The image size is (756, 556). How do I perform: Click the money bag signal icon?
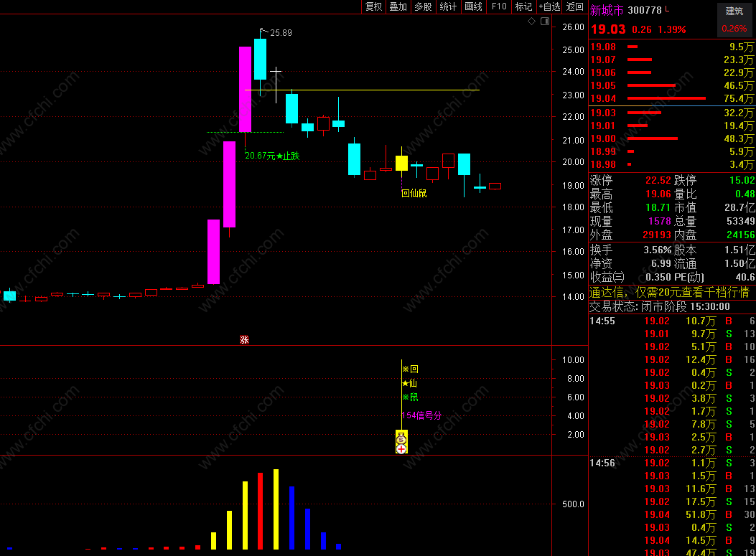coord(401,438)
